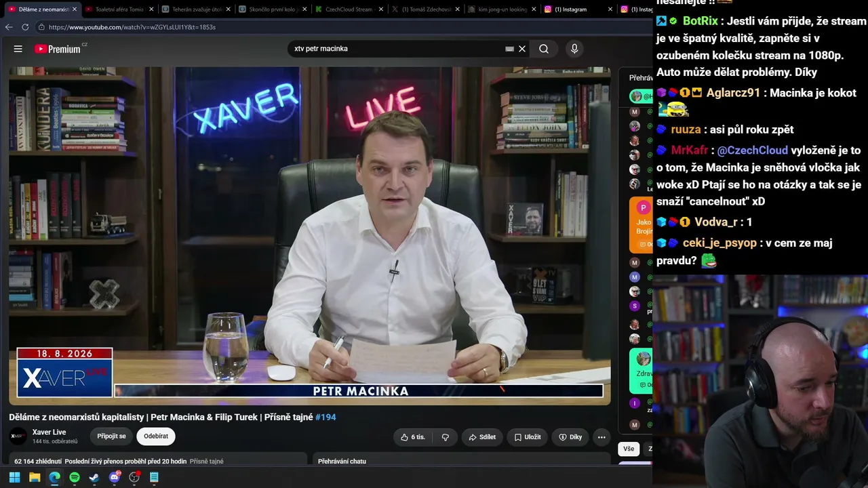
Task: Dislike the video
Action: [x=446, y=437]
